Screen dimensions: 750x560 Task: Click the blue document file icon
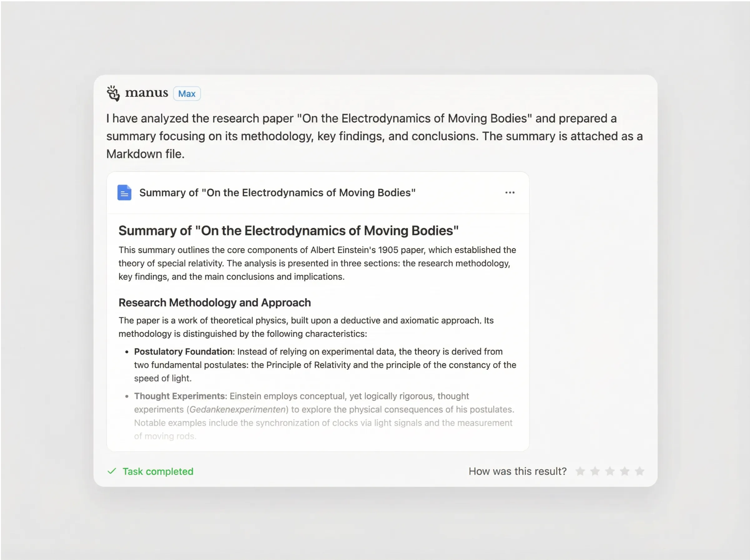125,192
